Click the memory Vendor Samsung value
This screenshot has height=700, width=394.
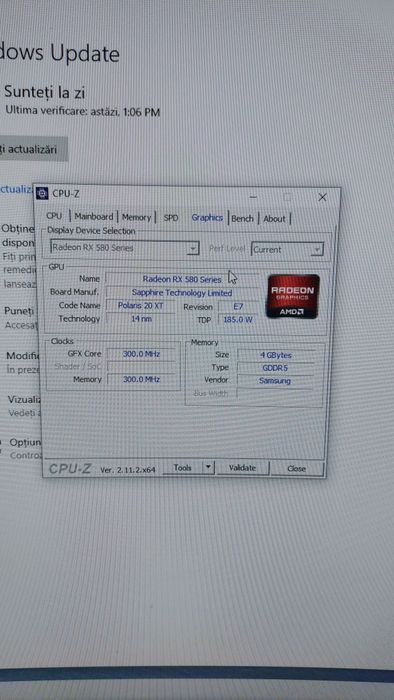[x=275, y=381]
